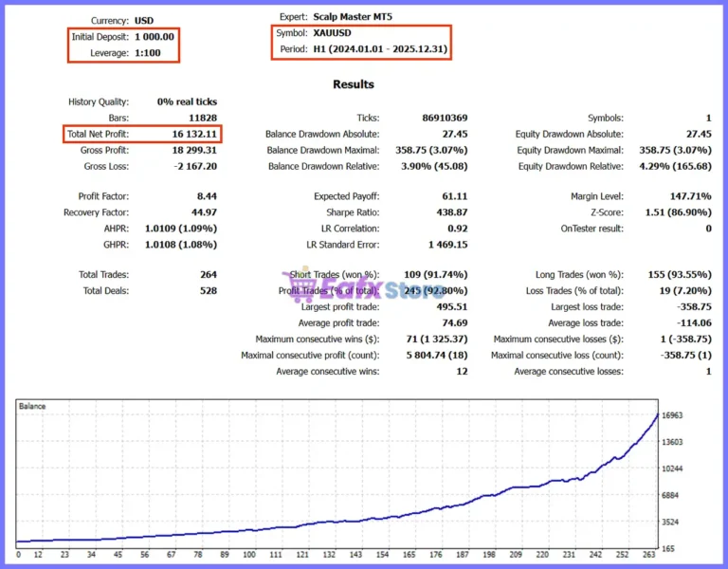Click LR Correlation value 0.92
The image size is (728, 569).
458,229
